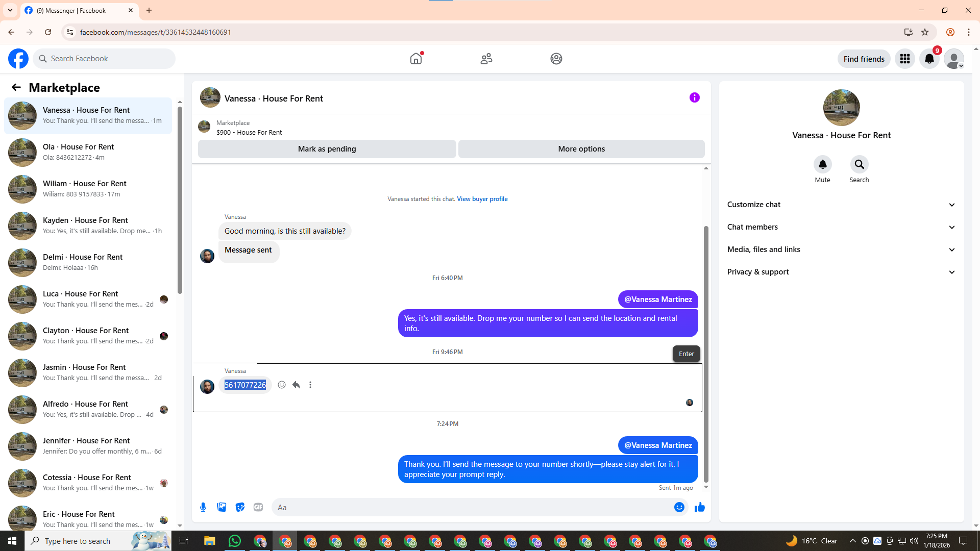
Task: Open the View buyer profile link
Action: (x=482, y=199)
